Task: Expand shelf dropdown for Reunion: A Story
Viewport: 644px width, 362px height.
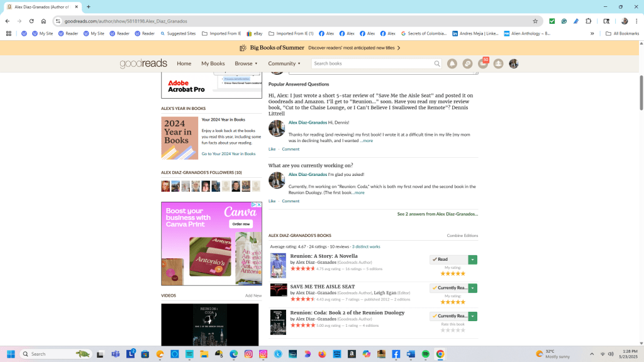Action: (473, 260)
